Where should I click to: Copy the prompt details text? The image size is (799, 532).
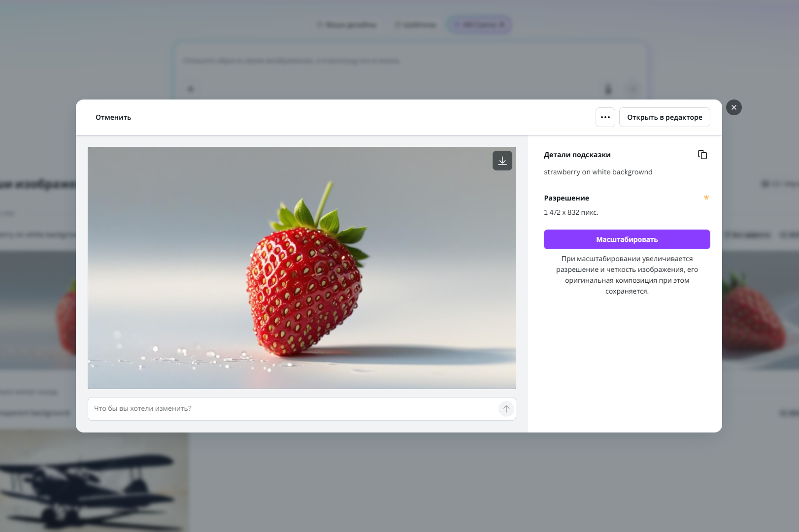pos(702,155)
